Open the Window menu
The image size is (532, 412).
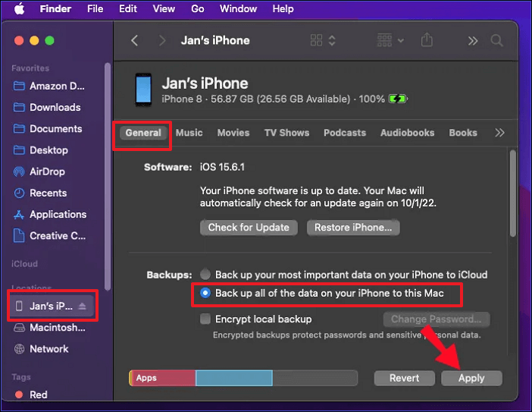[238, 8]
